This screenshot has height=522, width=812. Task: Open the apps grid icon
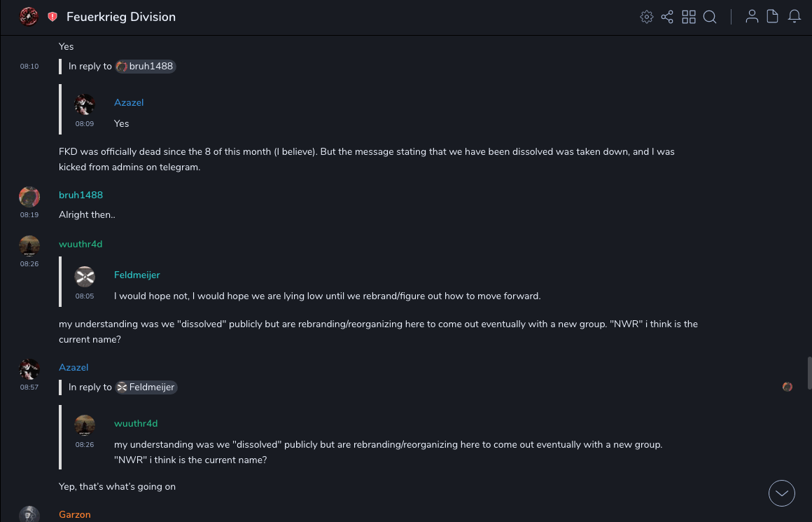689,17
